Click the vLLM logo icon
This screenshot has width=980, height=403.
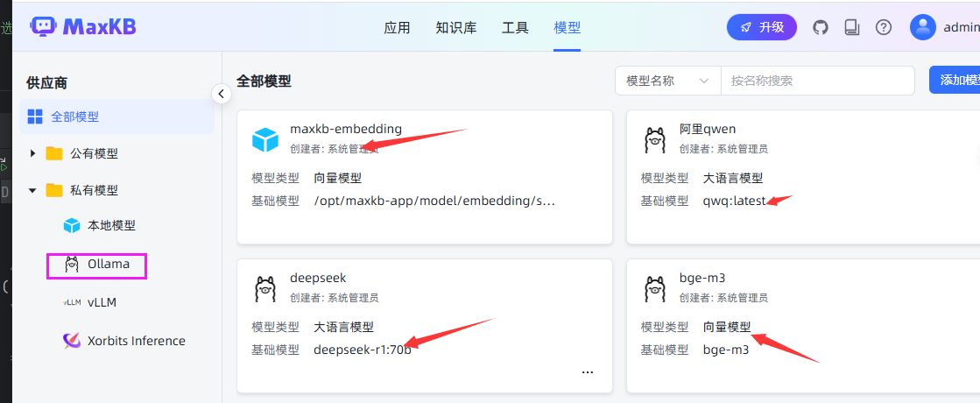(72, 302)
